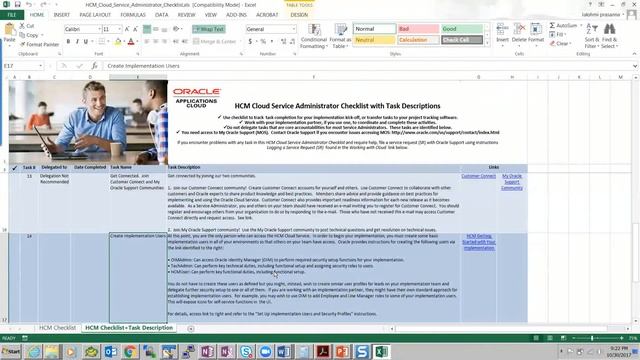640x360 pixels.
Task: Open Fill color dropdown arrow
Action: coord(124,41)
